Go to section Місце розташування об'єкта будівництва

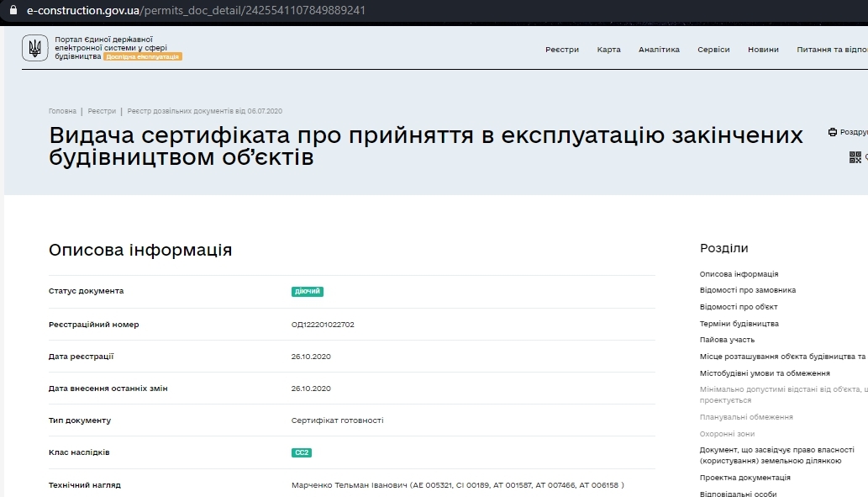[783, 357]
